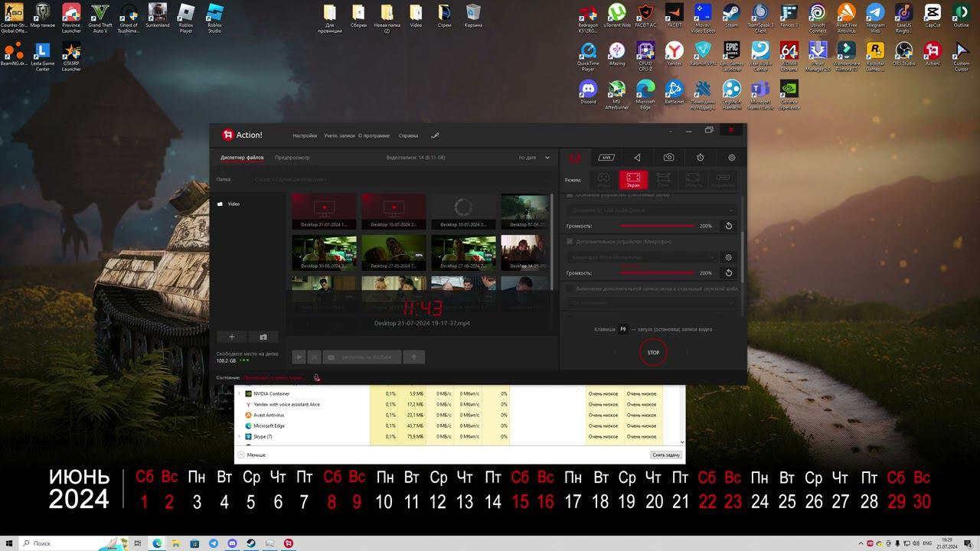980x551 pixels.
Task: Reset the microphone volume to default
Action: [x=728, y=272]
